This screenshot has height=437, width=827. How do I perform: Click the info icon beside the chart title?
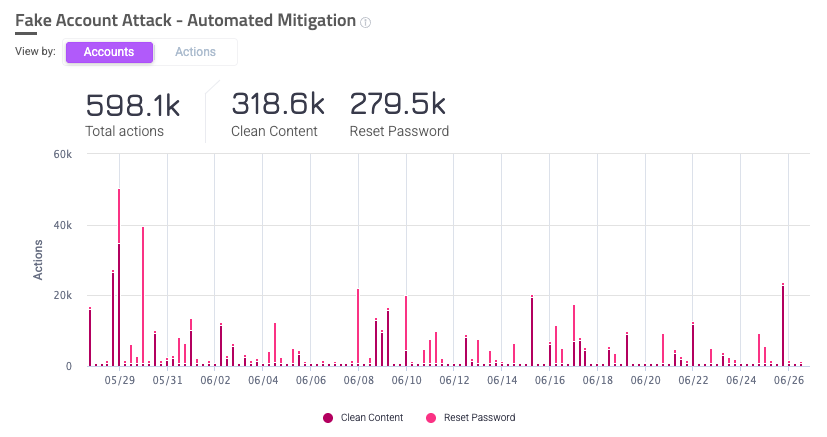[x=366, y=22]
